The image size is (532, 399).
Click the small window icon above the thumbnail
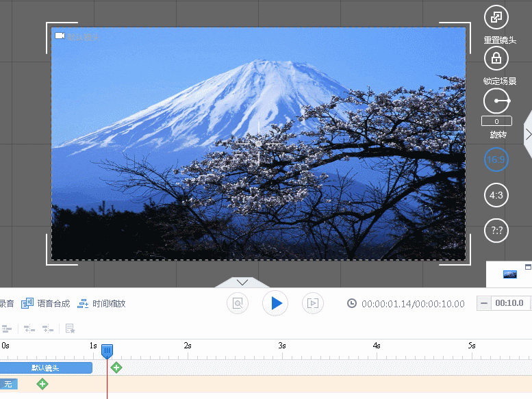coord(528,267)
